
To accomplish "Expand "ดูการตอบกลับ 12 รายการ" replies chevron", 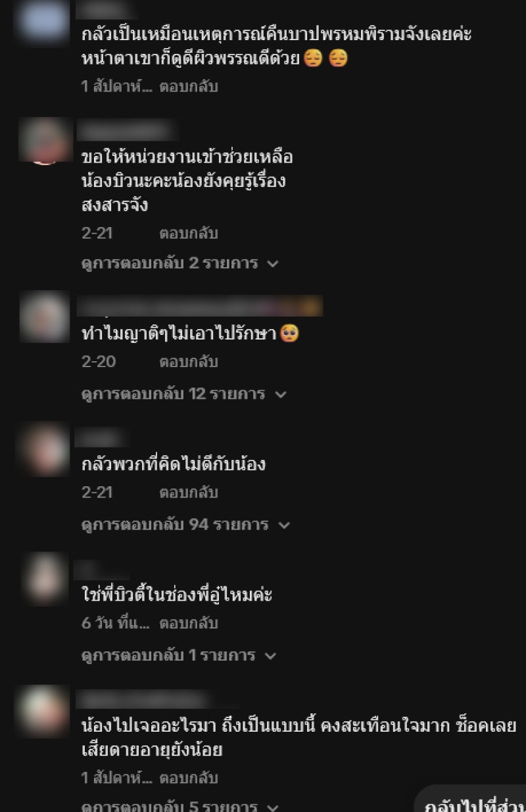I will point(281,395).
